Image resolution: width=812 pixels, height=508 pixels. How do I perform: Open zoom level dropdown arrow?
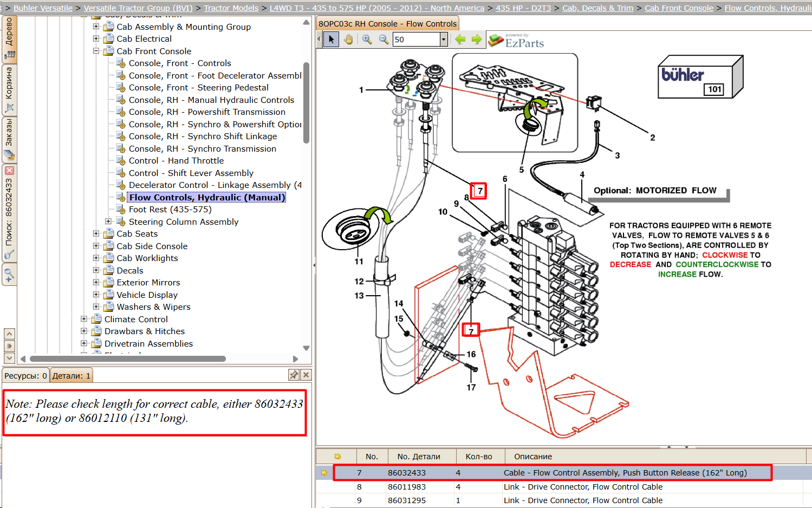coord(444,40)
